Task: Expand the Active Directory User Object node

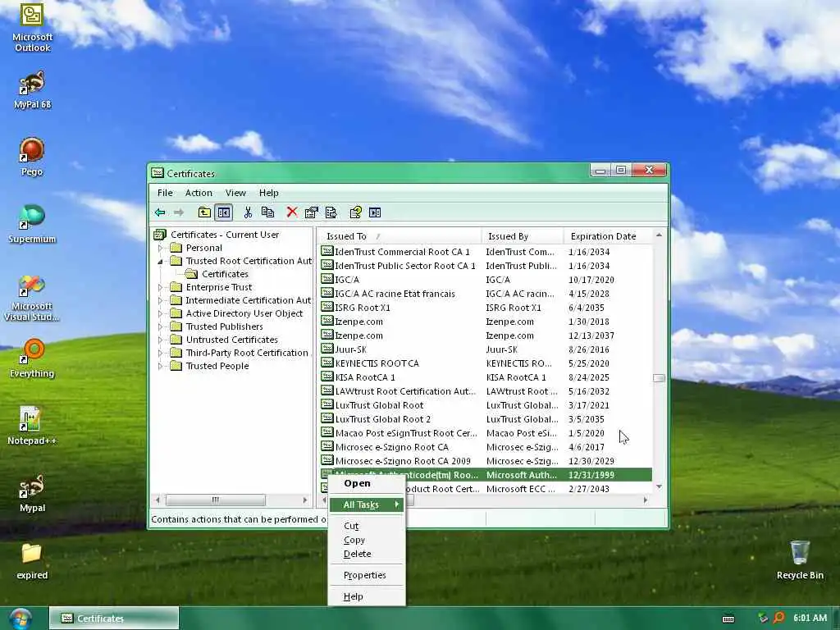Action: [x=160, y=314]
